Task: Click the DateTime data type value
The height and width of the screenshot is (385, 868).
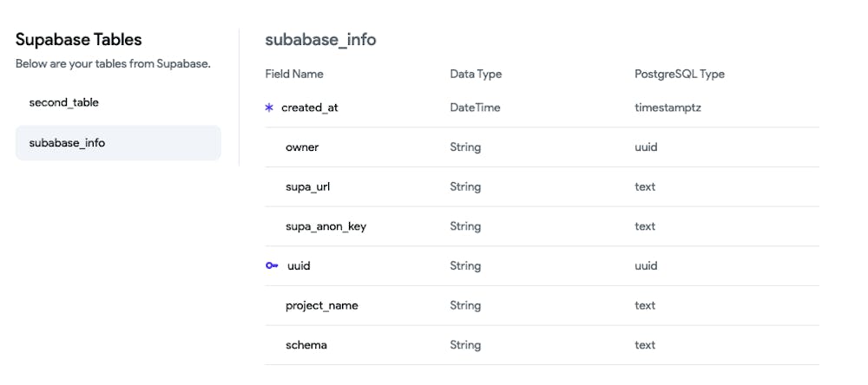Action: click(475, 108)
